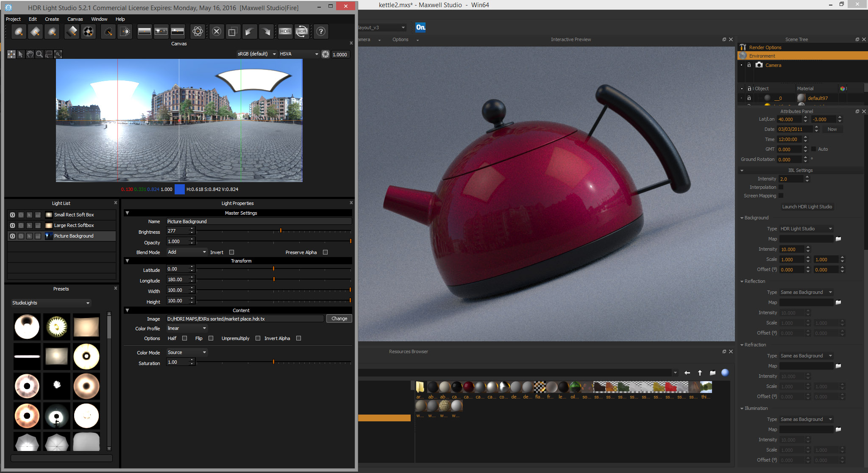Open the Color Mode Source dropdown
The width and height of the screenshot is (868, 473).
pyautogui.click(x=186, y=353)
